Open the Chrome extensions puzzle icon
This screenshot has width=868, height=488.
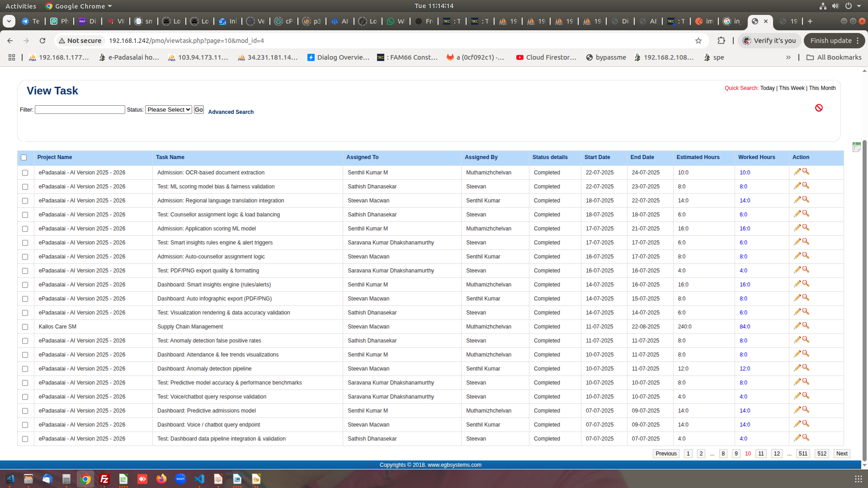click(x=721, y=41)
